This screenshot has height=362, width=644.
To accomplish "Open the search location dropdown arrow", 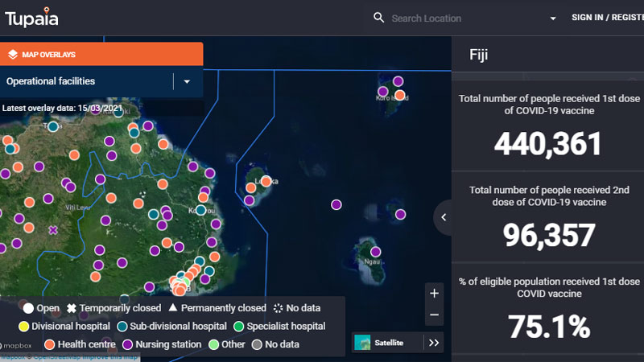I will (x=553, y=19).
